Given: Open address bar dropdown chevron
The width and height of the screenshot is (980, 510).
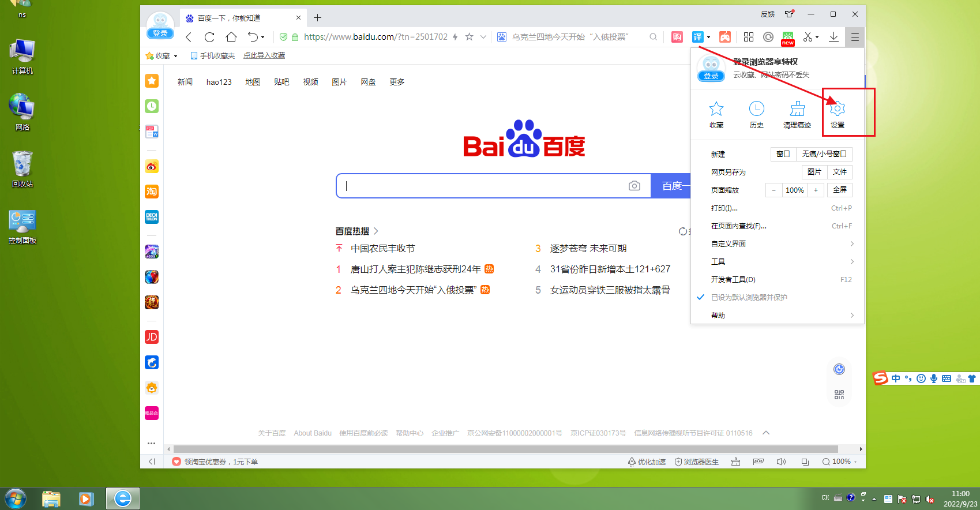Looking at the screenshot, I should [483, 37].
